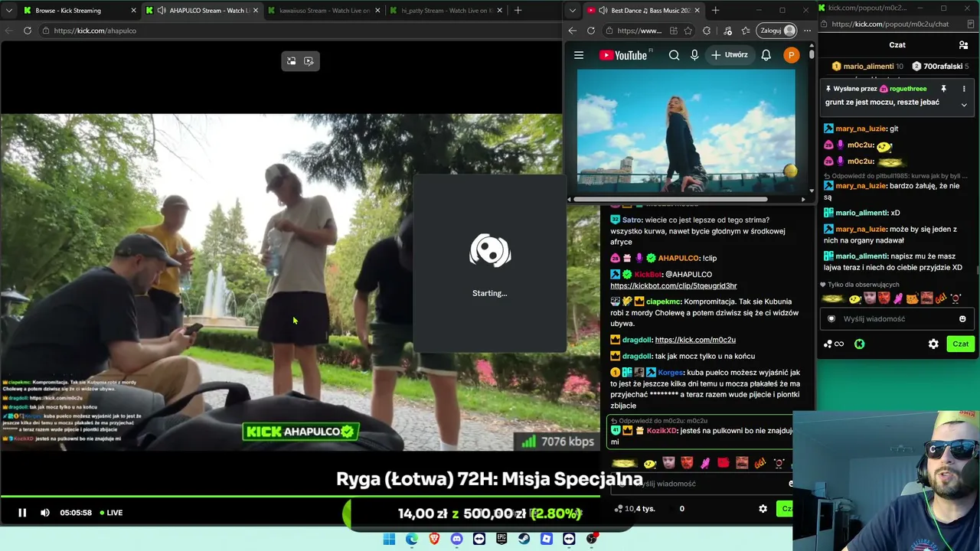Viewport: 980px width, 551px height.
Task: Start YouTube voice search with microphone
Action: (x=694, y=55)
